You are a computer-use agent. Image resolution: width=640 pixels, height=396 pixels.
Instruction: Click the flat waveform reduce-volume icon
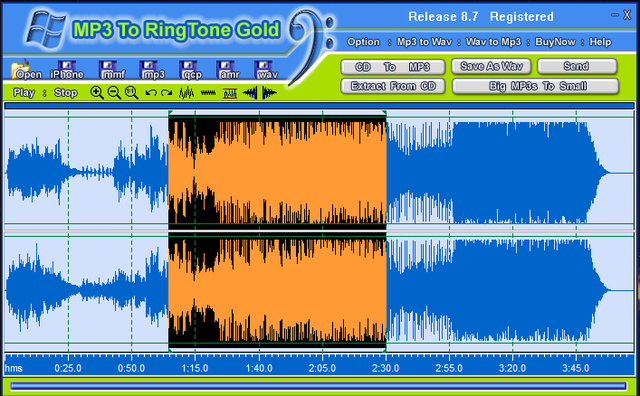click(208, 93)
